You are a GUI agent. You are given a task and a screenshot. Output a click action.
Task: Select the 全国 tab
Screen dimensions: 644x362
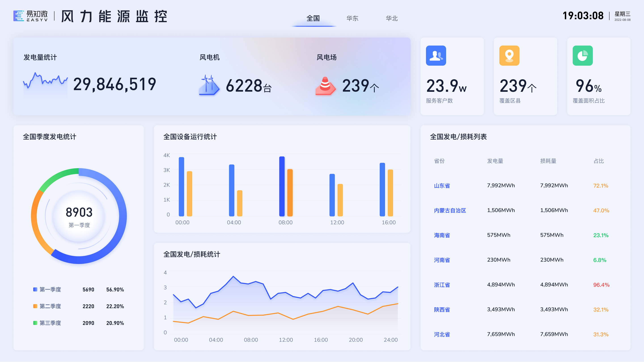(x=313, y=18)
